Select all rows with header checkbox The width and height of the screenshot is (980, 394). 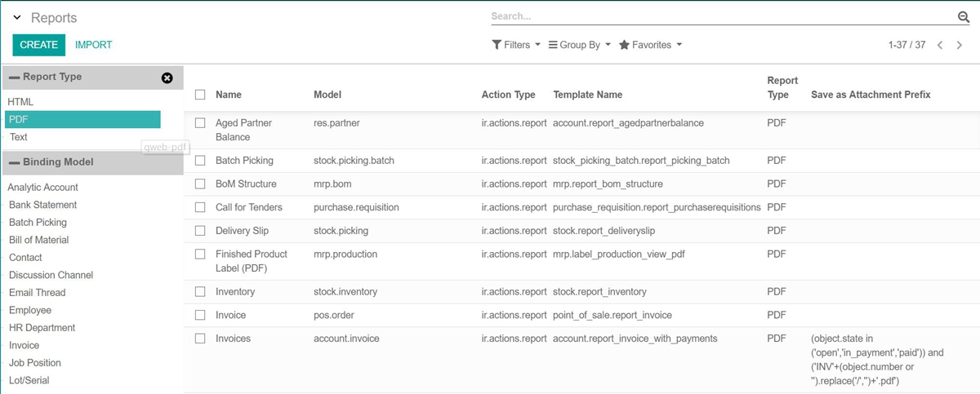[200, 95]
